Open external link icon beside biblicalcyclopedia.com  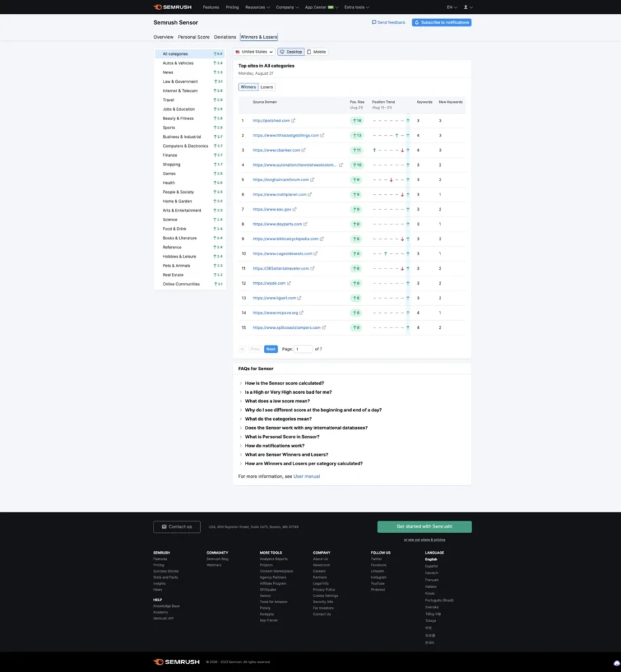[x=322, y=239]
